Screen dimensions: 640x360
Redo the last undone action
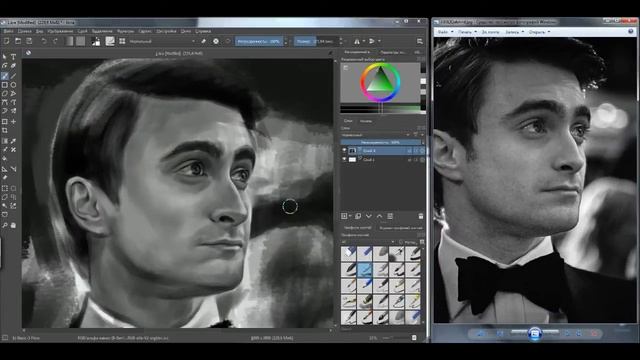pyautogui.click(x=55, y=41)
